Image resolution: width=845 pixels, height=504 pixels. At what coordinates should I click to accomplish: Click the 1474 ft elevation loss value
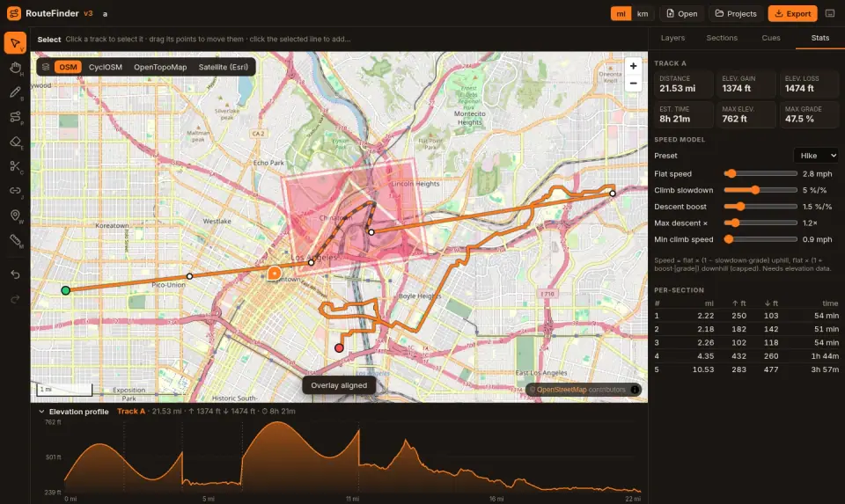(x=799, y=89)
